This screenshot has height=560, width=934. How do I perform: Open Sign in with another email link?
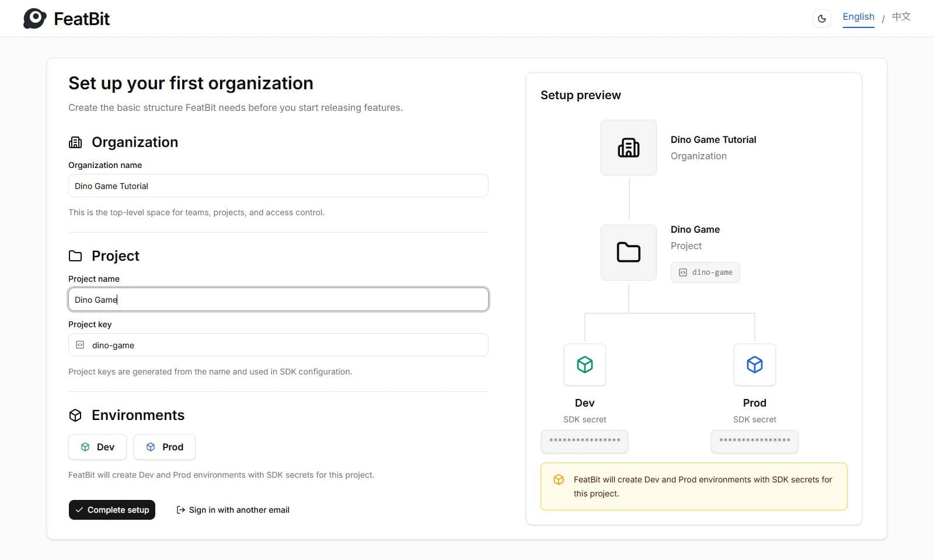tap(233, 510)
